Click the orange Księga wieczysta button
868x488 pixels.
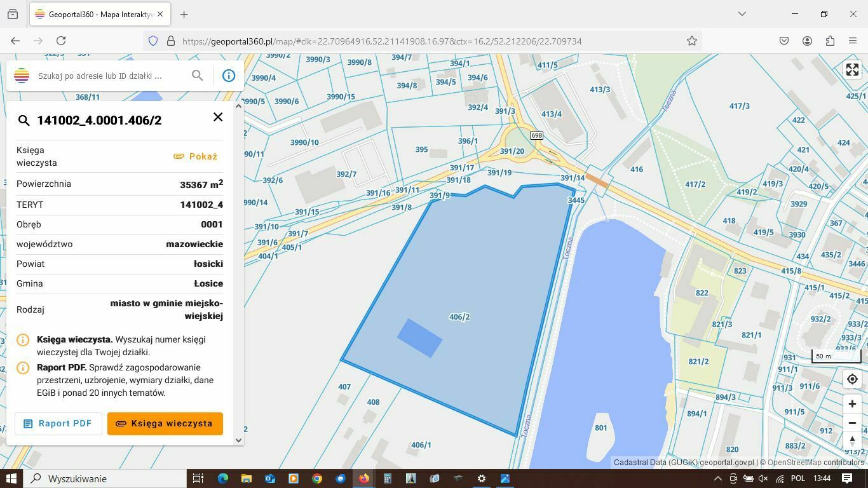[x=165, y=424]
